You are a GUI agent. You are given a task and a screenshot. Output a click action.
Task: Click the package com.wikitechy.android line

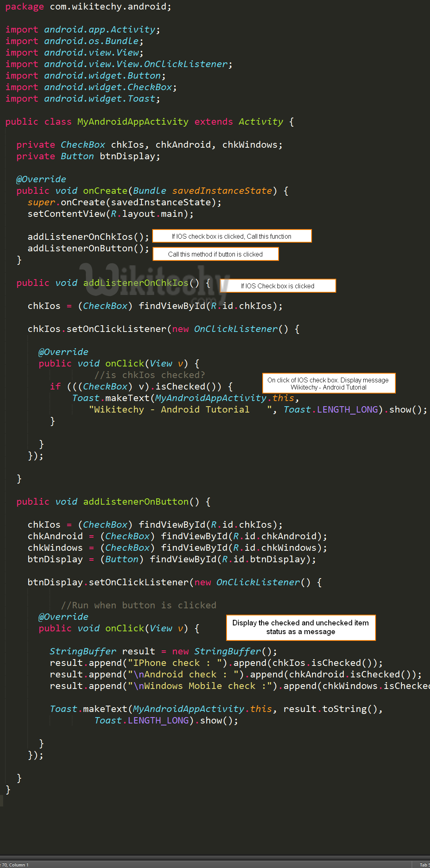coord(88,7)
